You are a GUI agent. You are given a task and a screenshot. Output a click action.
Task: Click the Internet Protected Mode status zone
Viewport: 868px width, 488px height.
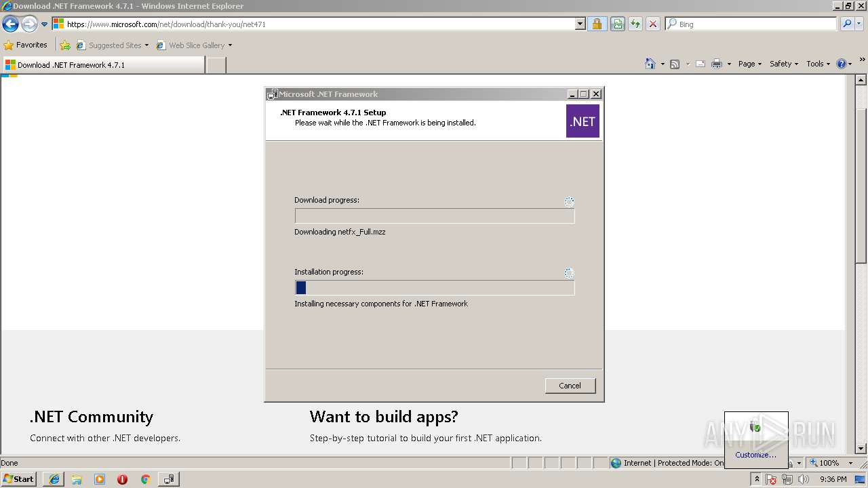click(x=667, y=463)
